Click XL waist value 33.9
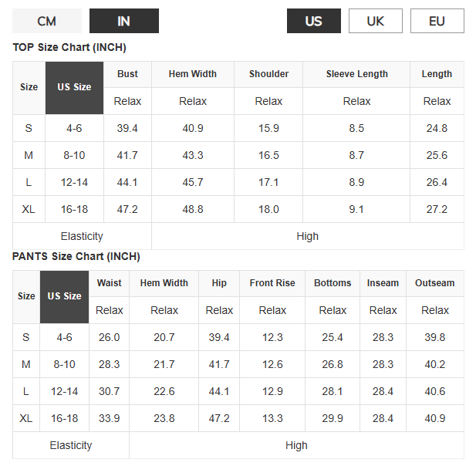This screenshot has height=466, width=476. [x=109, y=418]
